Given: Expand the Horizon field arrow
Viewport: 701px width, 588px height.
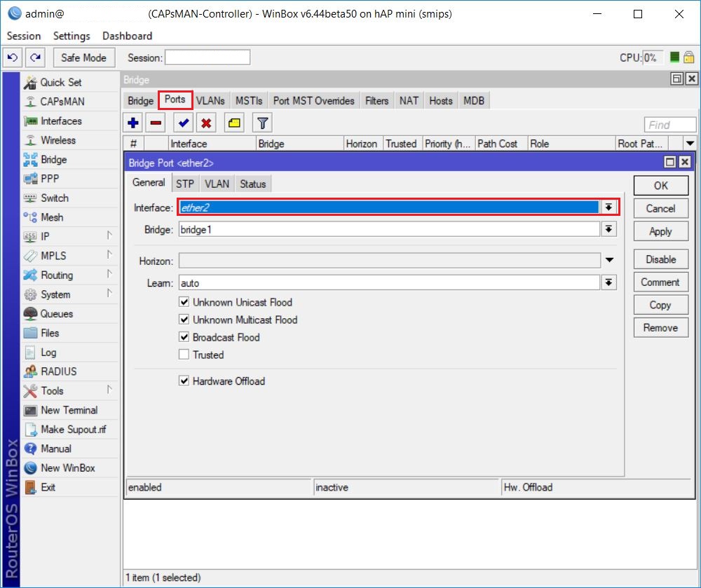Looking at the screenshot, I should 609,261.
